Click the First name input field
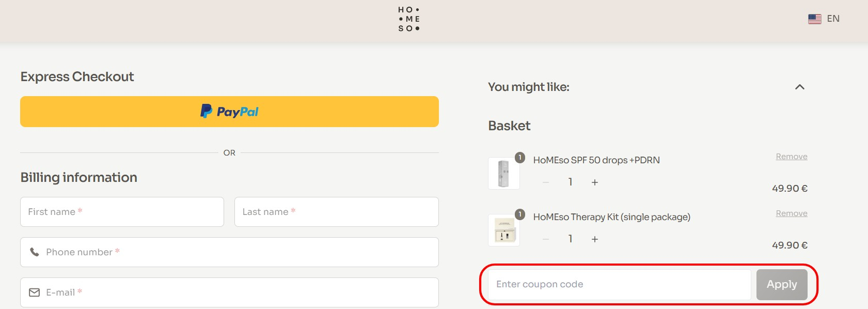Image resolution: width=868 pixels, height=309 pixels. 122,212
